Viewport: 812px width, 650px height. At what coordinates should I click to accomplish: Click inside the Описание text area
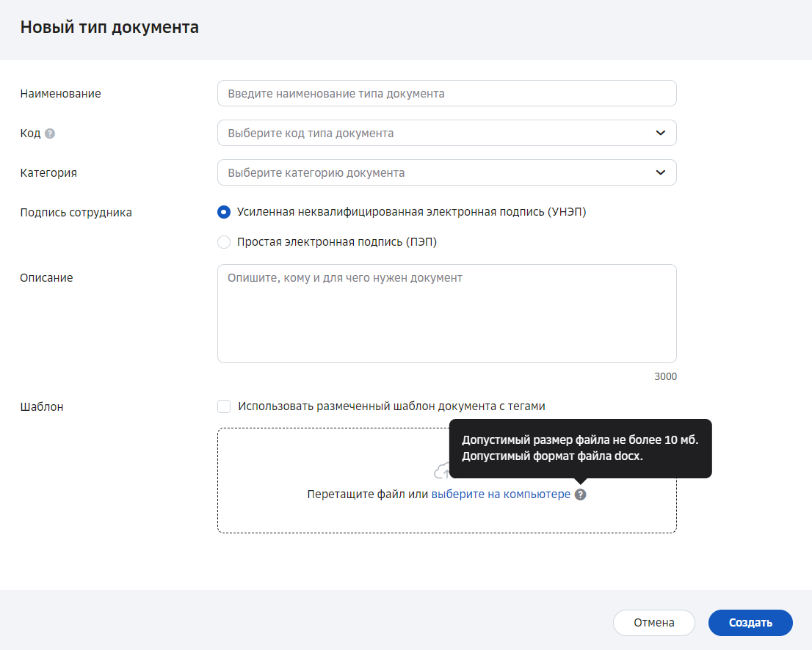pos(447,313)
